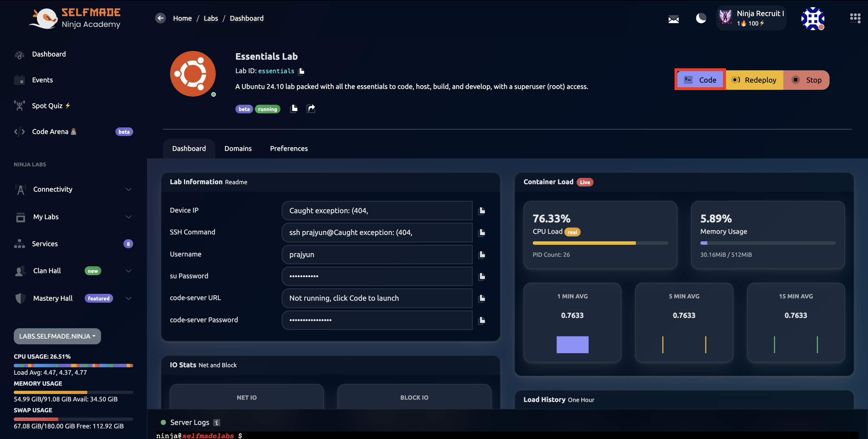Toggle dark mode moon icon

pyautogui.click(x=701, y=18)
